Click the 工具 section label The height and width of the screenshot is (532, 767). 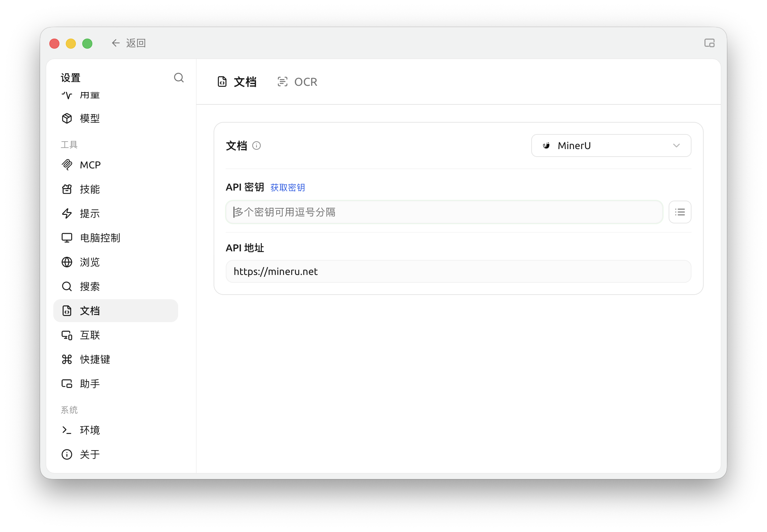tap(69, 144)
